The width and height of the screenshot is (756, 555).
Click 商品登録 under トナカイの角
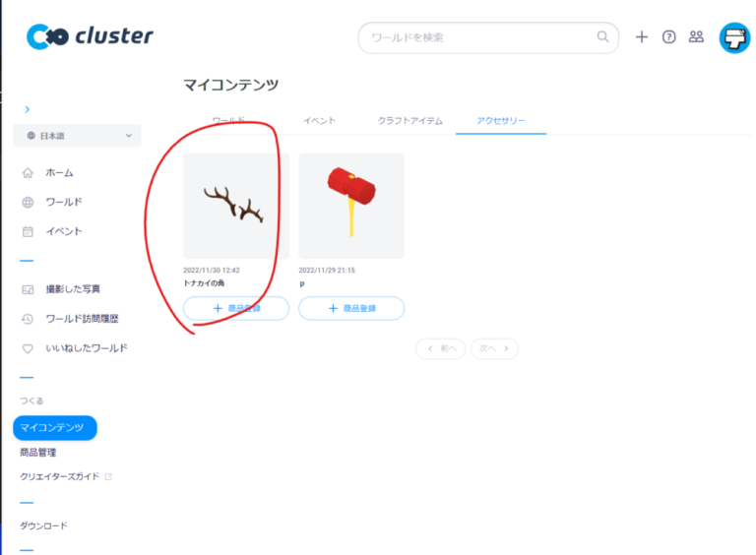click(x=236, y=308)
